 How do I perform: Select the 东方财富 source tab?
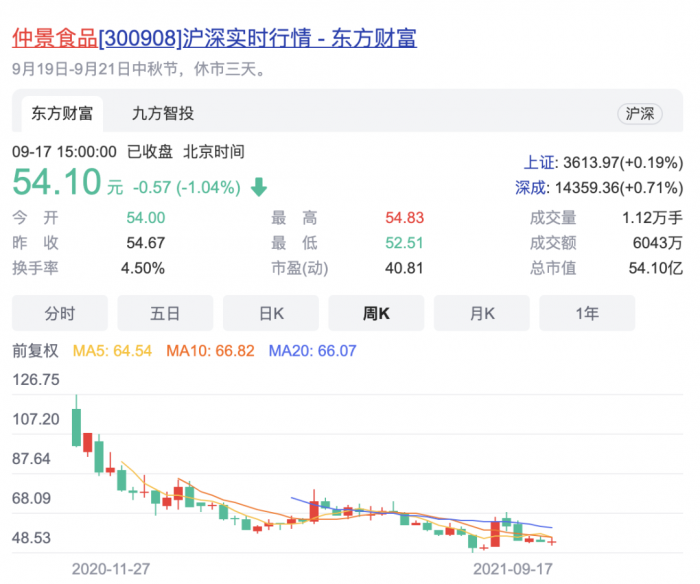tap(62, 113)
